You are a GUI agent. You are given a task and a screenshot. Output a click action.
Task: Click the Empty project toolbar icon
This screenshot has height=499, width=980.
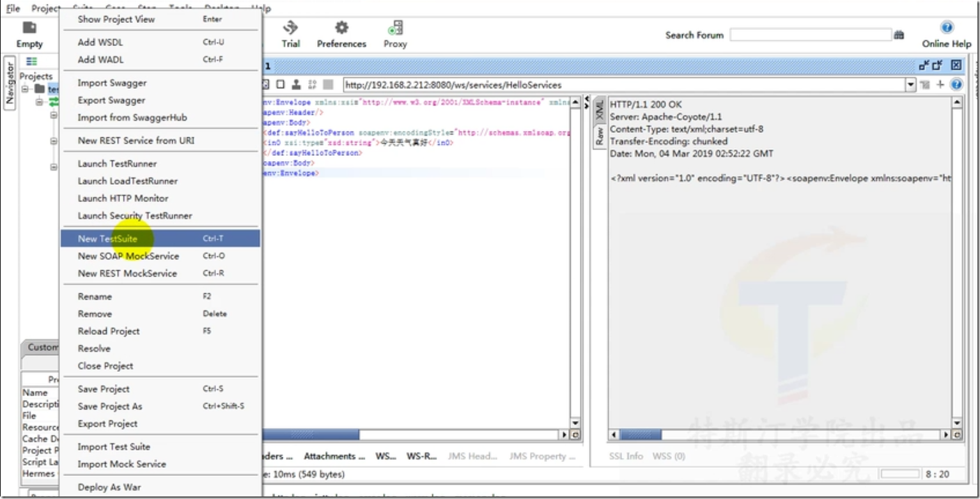[x=29, y=28]
